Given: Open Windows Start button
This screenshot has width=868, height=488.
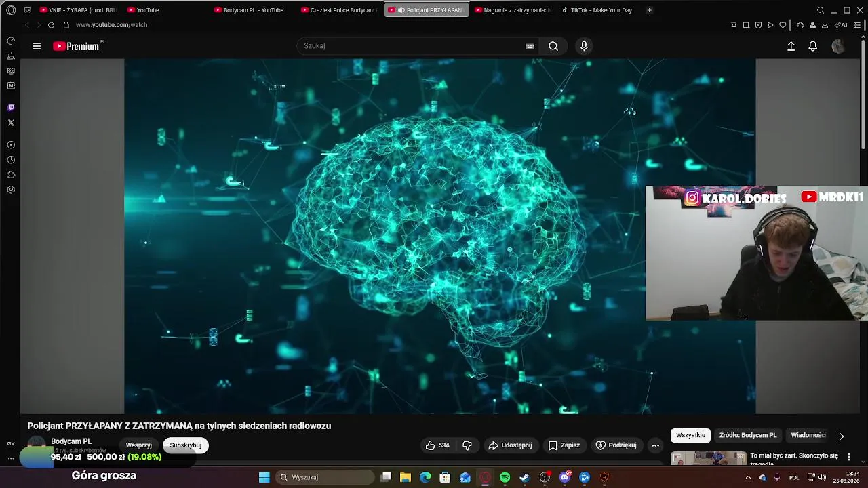Looking at the screenshot, I should point(264,477).
